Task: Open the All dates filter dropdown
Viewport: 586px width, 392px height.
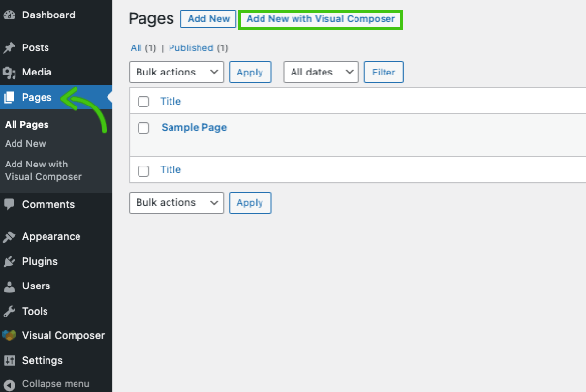Action: pyautogui.click(x=321, y=72)
